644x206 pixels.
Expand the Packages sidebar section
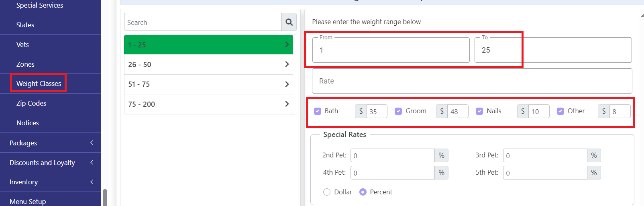tap(51, 143)
